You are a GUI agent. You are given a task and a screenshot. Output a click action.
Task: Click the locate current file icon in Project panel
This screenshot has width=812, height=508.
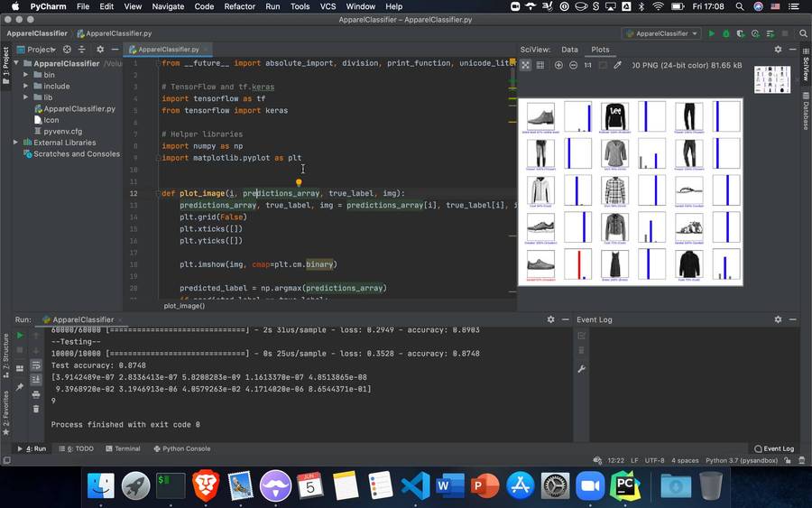(x=67, y=50)
